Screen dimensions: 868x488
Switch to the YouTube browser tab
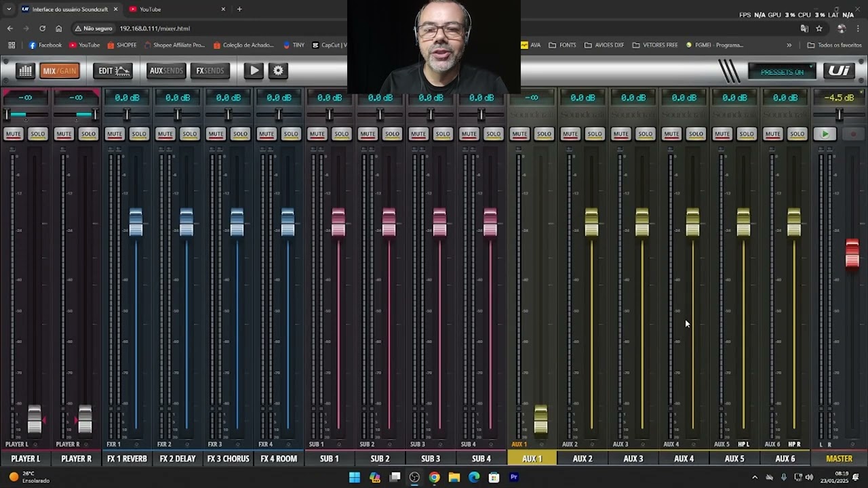pyautogui.click(x=176, y=9)
